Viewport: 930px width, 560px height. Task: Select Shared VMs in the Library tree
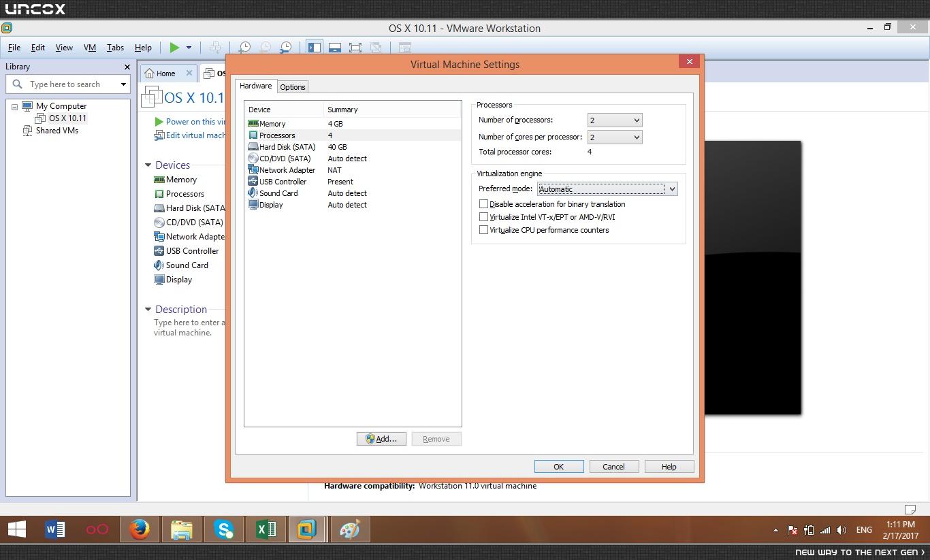[x=57, y=131]
